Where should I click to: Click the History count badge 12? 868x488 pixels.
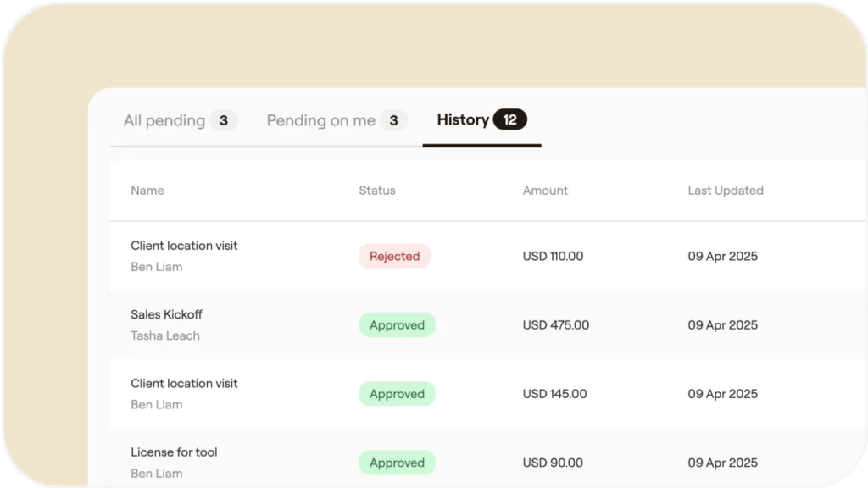coord(509,119)
